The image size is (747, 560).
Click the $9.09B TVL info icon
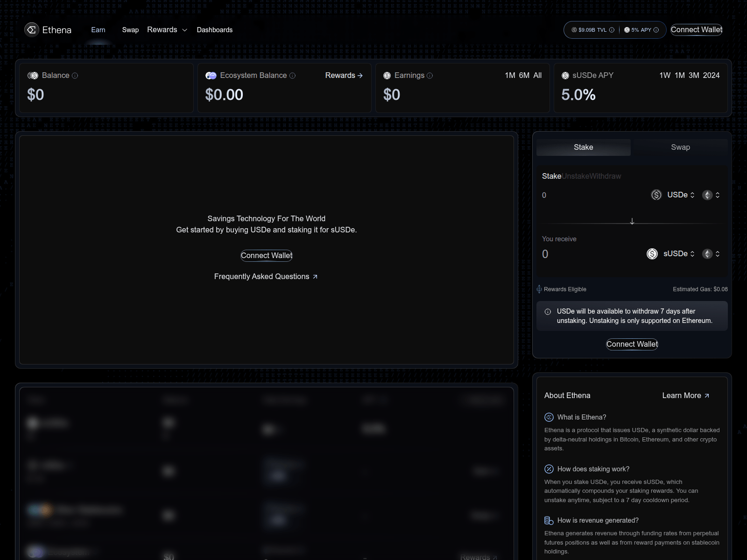tap(612, 29)
